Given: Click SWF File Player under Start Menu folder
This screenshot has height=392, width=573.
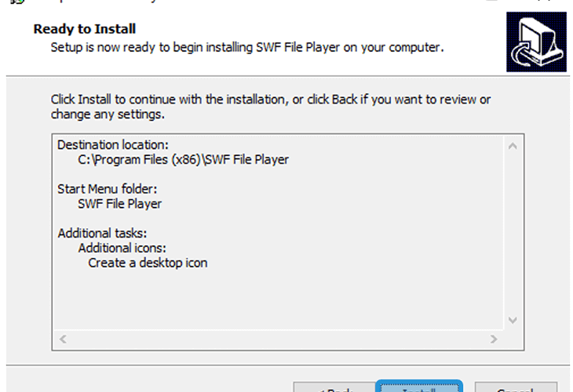Looking at the screenshot, I should [x=119, y=204].
